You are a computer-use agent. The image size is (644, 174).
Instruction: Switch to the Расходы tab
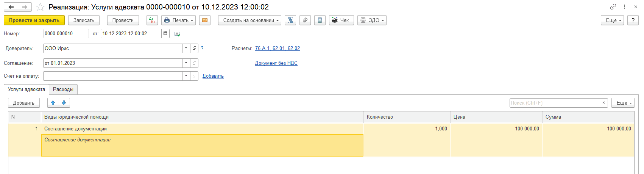63,89
